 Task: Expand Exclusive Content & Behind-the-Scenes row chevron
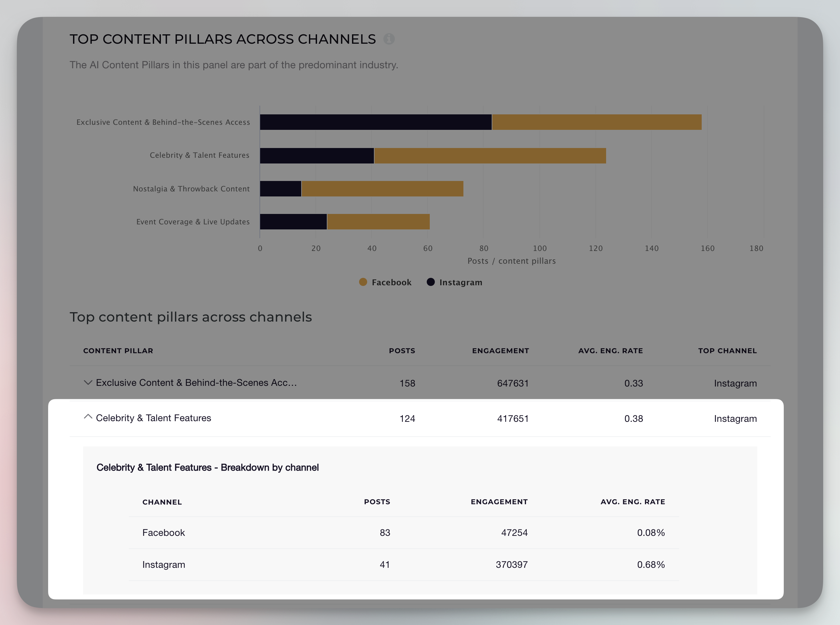point(88,382)
